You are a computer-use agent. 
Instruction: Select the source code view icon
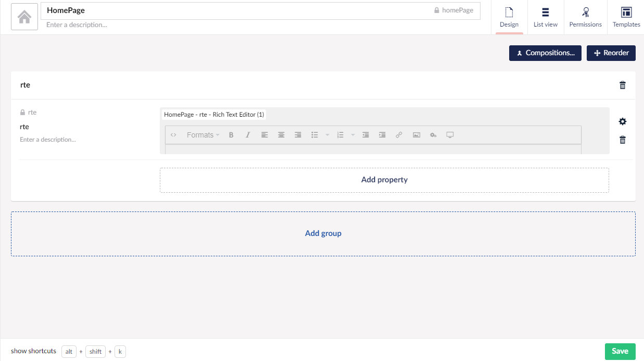(x=173, y=134)
